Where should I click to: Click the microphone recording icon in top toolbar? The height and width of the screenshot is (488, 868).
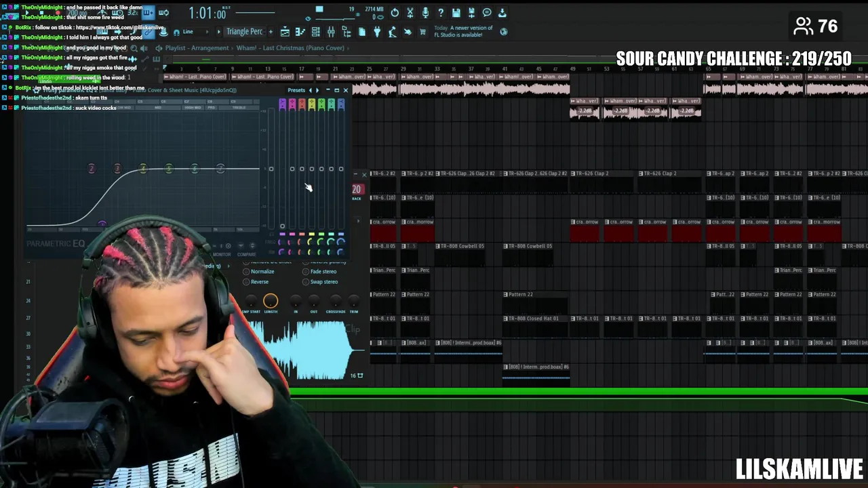coord(425,12)
